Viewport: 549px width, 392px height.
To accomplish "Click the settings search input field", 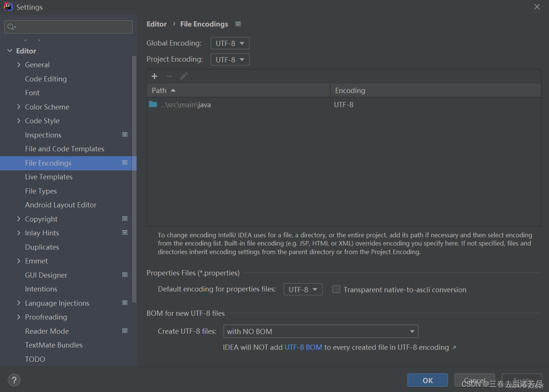I will [69, 27].
